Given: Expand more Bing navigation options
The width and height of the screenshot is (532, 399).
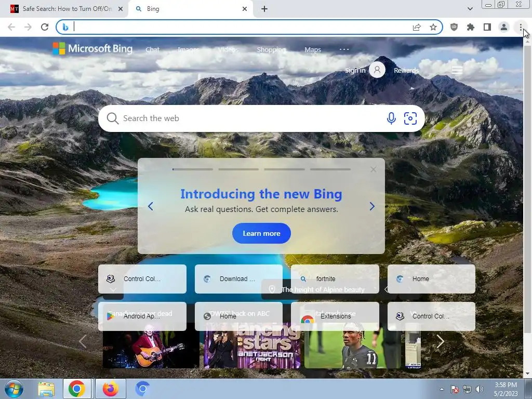Looking at the screenshot, I should pos(344,49).
